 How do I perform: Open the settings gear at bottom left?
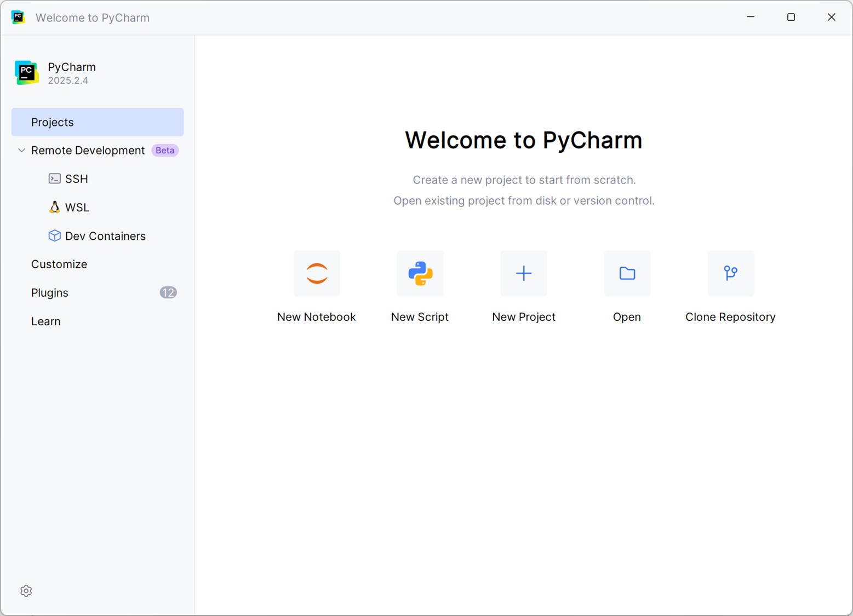26,591
